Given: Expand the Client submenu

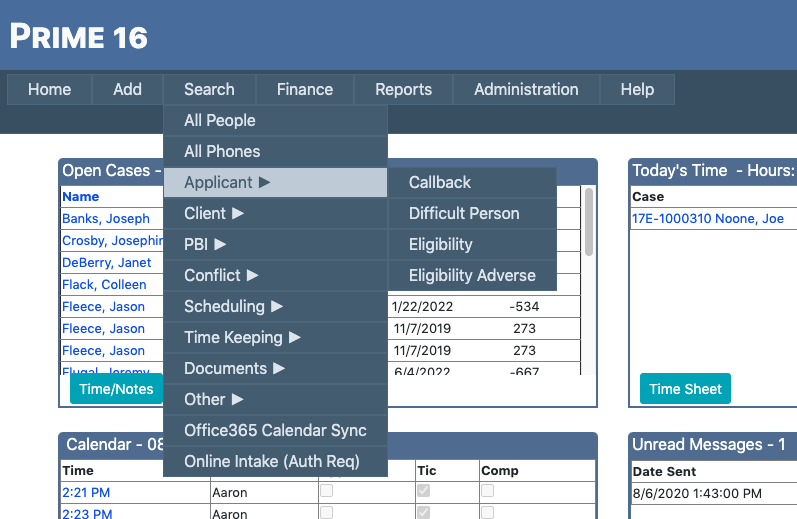Looking at the screenshot, I should tap(275, 213).
